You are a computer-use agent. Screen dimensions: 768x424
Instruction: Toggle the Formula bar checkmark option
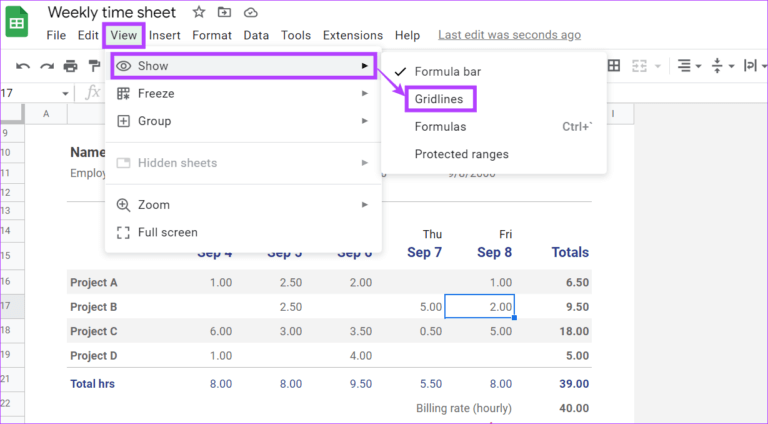point(447,72)
